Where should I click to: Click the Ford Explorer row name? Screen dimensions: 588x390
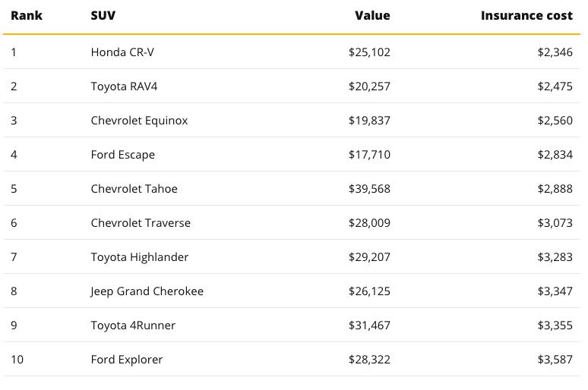[x=126, y=360]
